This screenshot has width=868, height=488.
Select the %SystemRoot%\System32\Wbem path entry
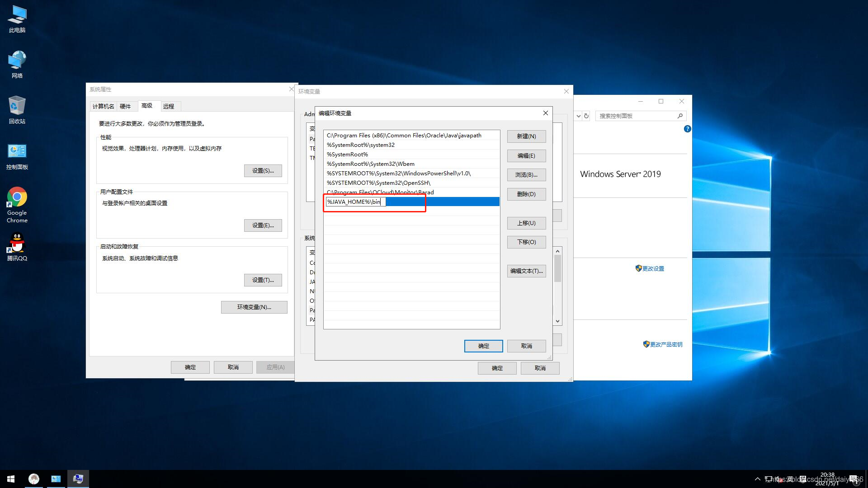(x=370, y=164)
